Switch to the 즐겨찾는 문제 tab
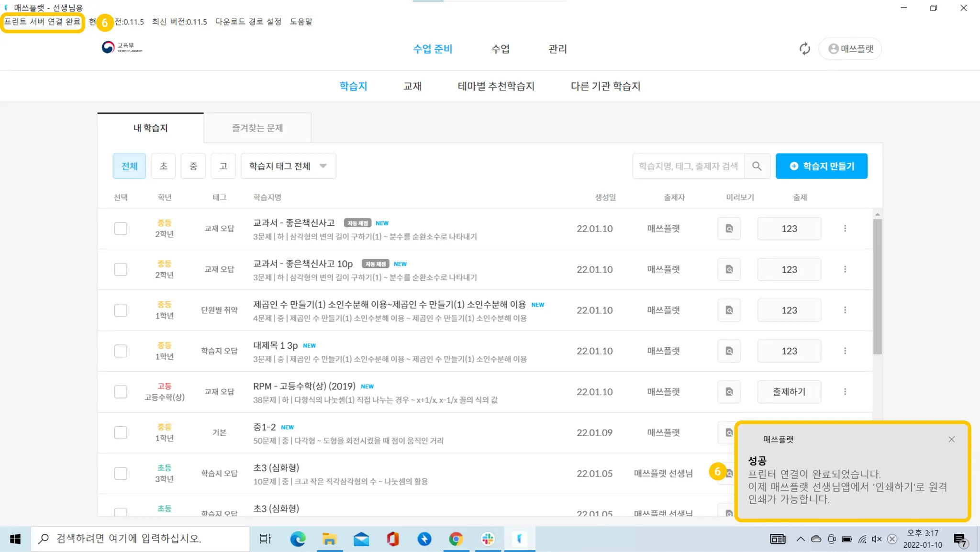 tap(257, 128)
